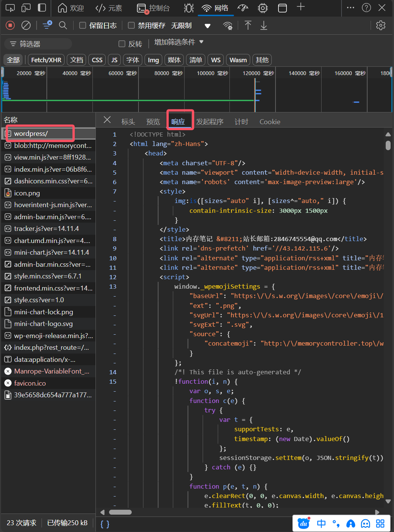This screenshot has height=532, width=394.
Task: Select the favicon.ico request
Action: [48, 383]
